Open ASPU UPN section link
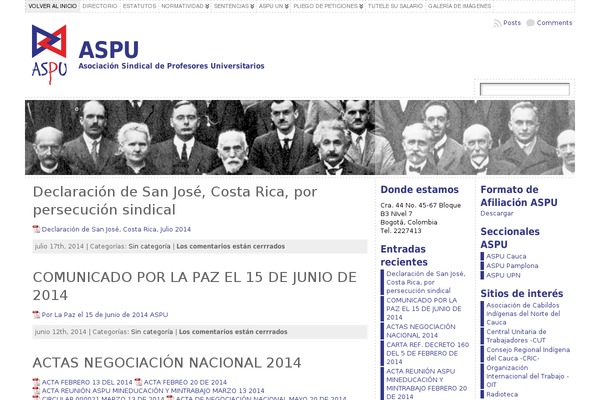600x400 pixels. point(503,275)
